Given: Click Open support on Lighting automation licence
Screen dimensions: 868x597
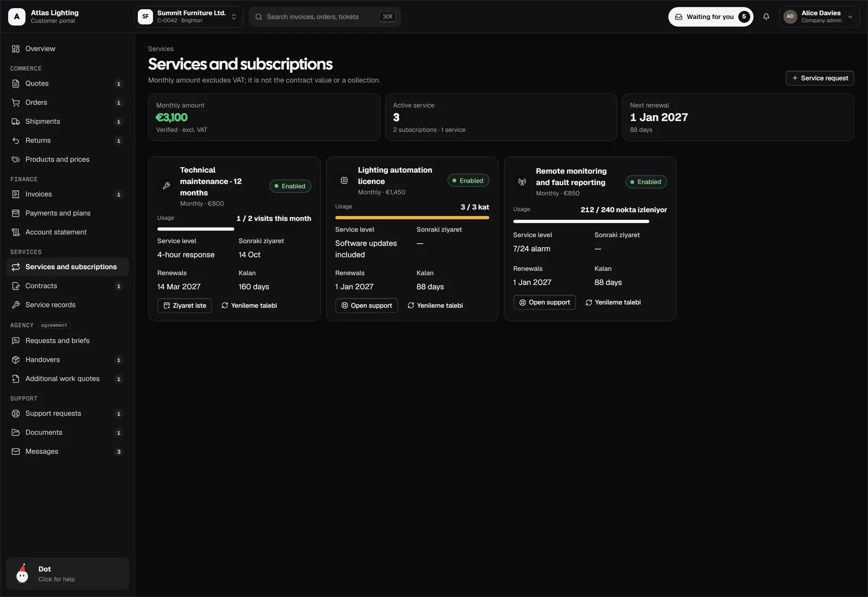Looking at the screenshot, I should click(367, 306).
